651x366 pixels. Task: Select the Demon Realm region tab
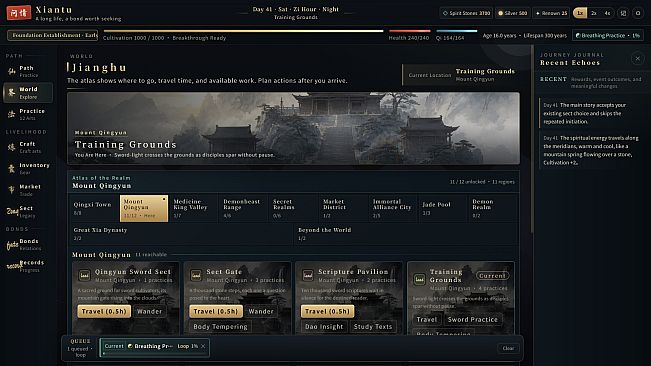tap(492, 208)
